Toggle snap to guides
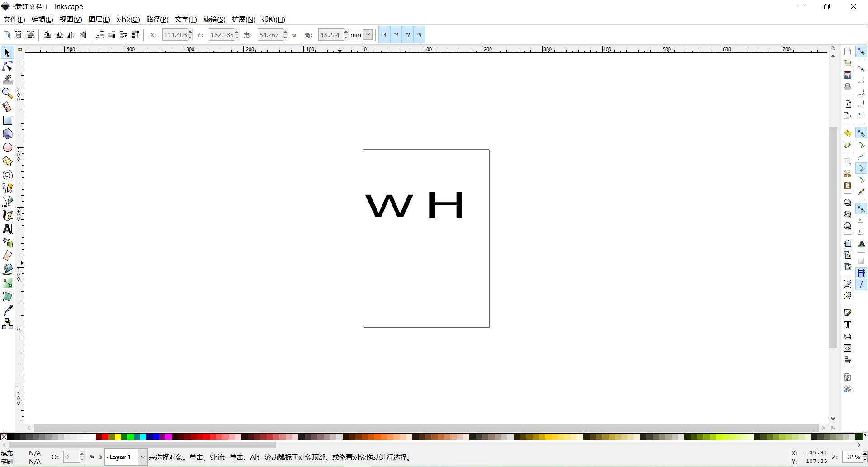The image size is (868, 467). 861,285
